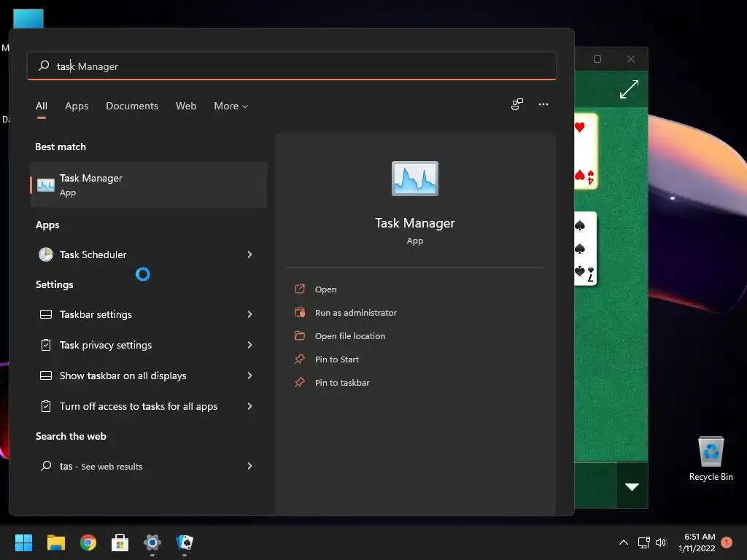This screenshot has width=747, height=560.
Task: Open Taskbar settings result
Action: click(x=148, y=314)
